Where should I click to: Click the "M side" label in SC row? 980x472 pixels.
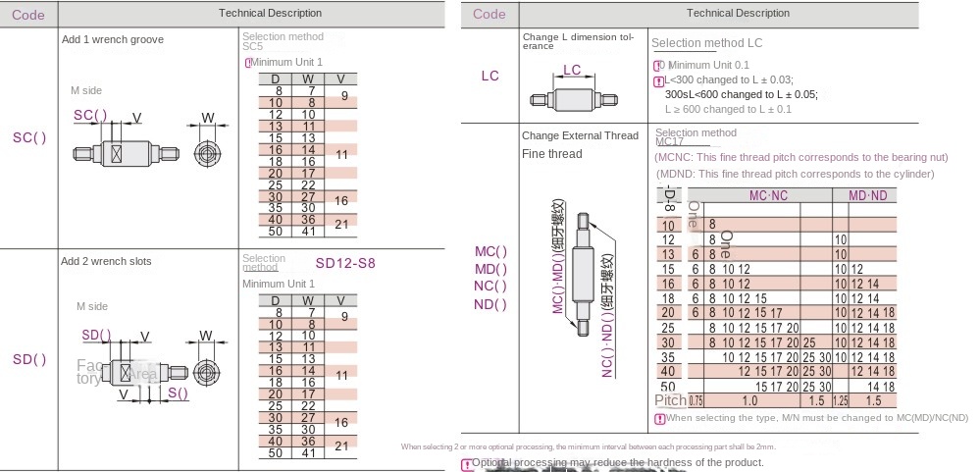tap(85, 90)
